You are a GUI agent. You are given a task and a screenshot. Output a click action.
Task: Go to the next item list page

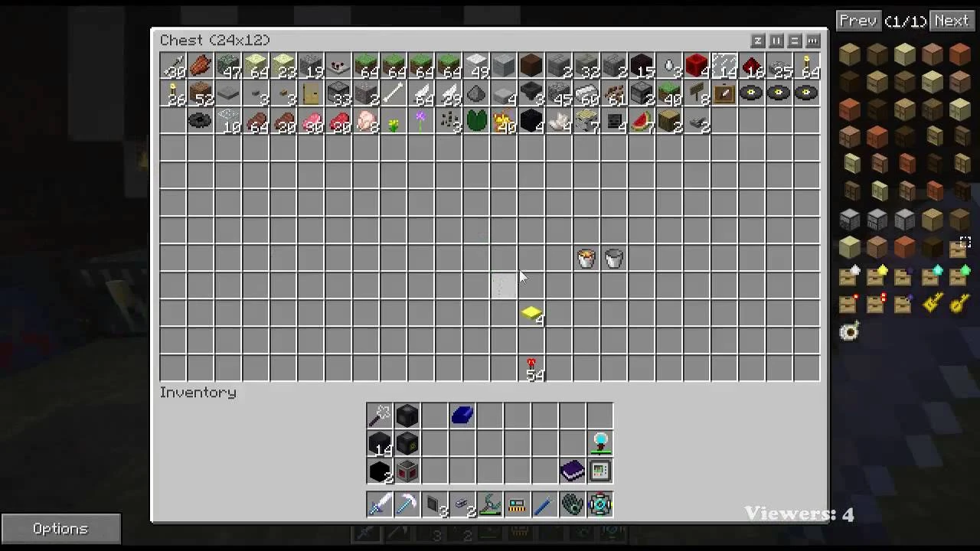pos(952,21)
